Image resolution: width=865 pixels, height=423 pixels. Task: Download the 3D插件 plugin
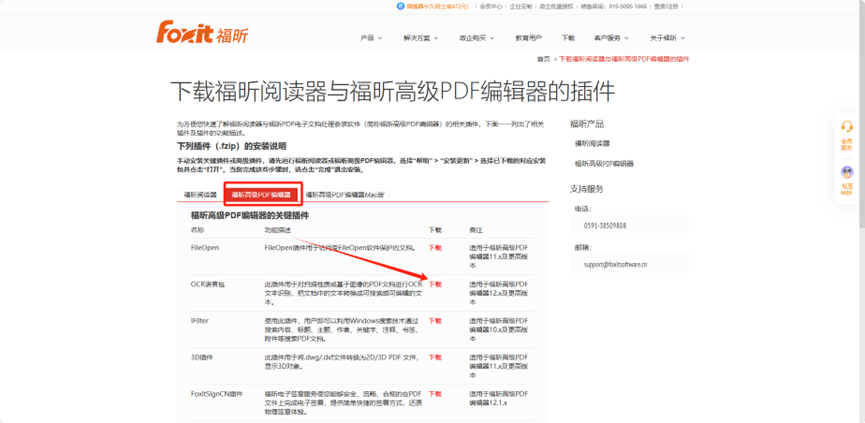tap(435, 357)
